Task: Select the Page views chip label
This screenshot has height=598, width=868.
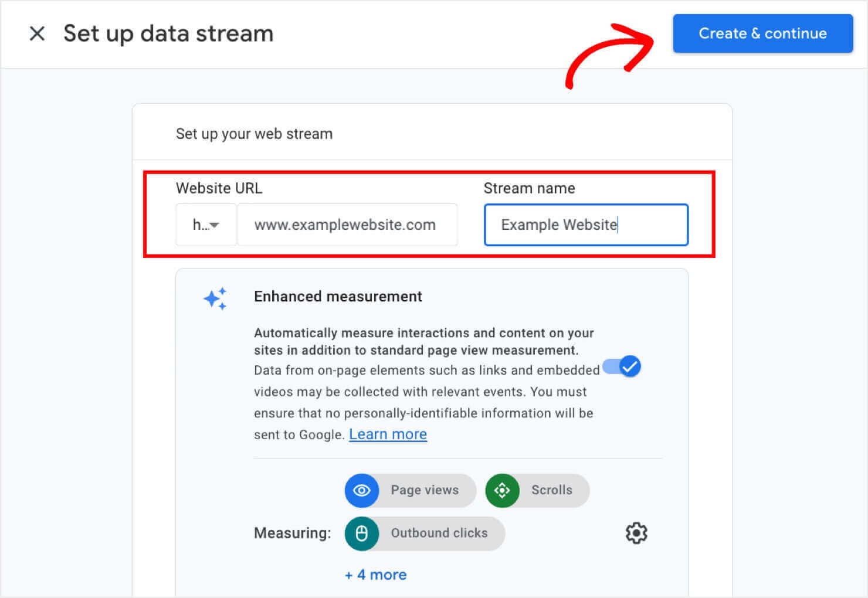Action: point(425,490)
